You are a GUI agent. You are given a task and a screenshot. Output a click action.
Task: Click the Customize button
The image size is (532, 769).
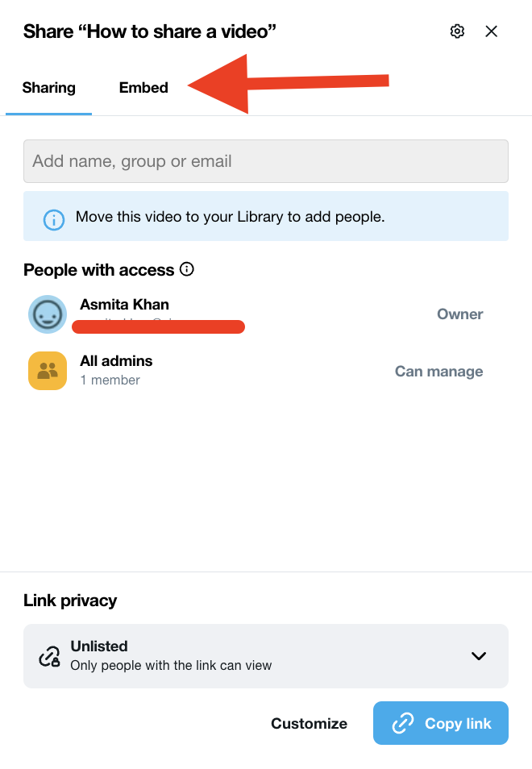tap(309, 723)
